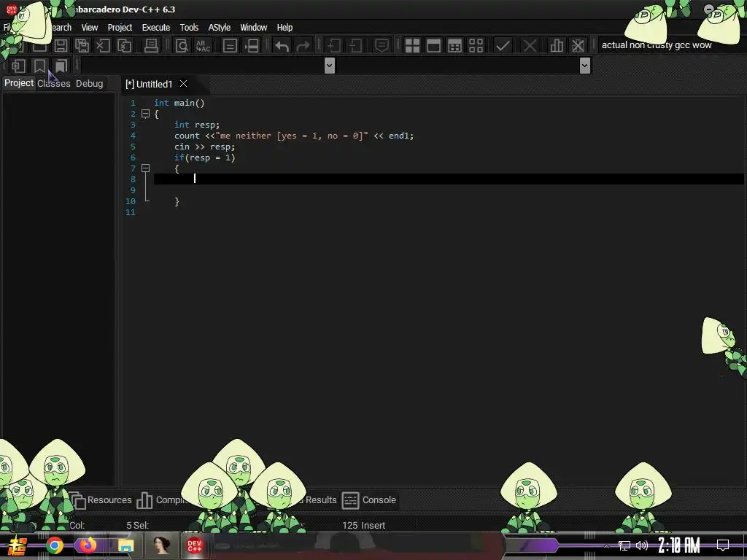Screen dimensions: 747x560
Task: Open the Resources bottom panel tab
Action: (x=101, y=500)
